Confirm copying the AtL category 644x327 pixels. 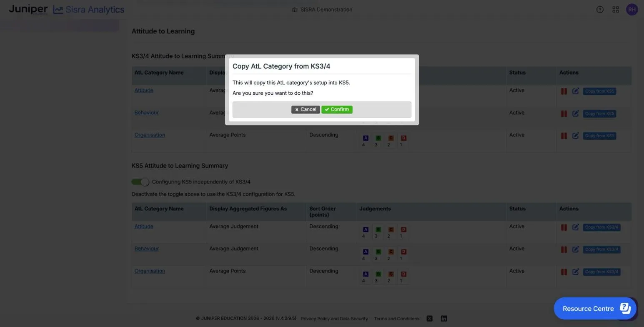coord(337,109)
